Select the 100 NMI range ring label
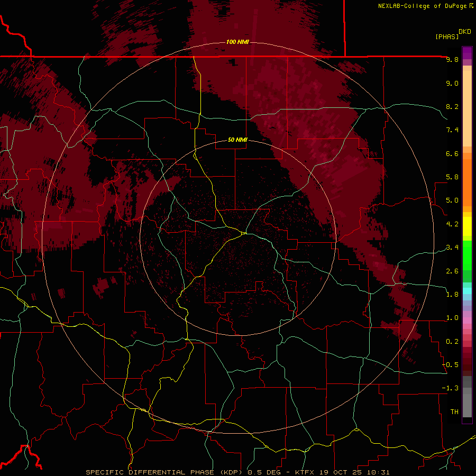The height and width of the screenshot is (476, 476). [x=237, y=42]
